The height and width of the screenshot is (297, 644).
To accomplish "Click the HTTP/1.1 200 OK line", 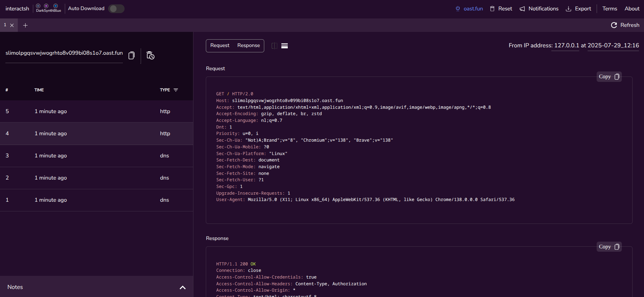I will pyautogui.click(x=236, y=264).
